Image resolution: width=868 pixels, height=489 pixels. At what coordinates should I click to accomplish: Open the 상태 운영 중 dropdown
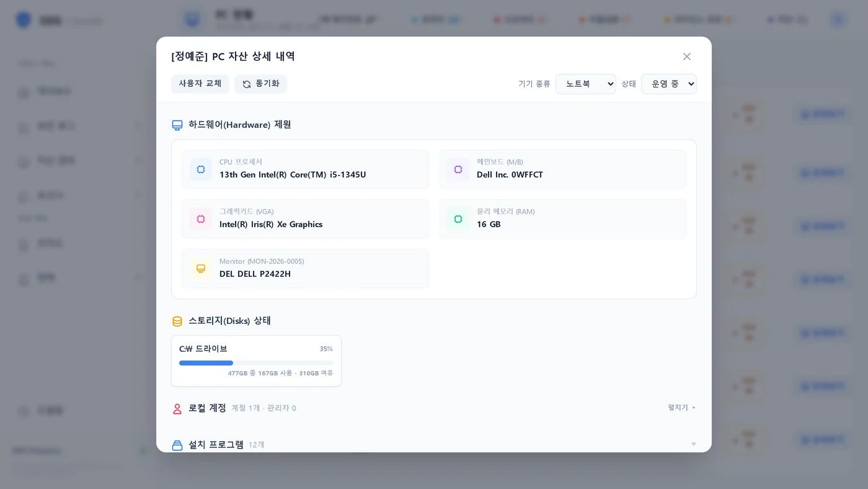(669, 84)
